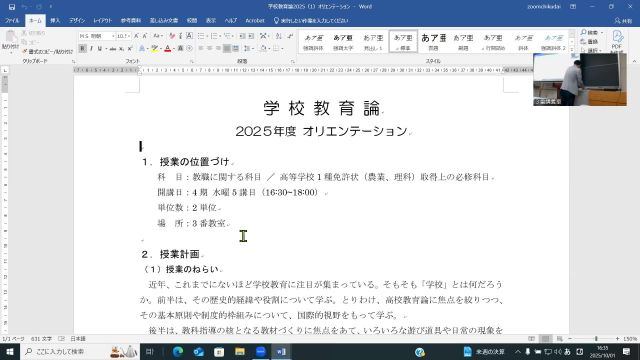Open the font size dropdown

(x=129, y=36)
